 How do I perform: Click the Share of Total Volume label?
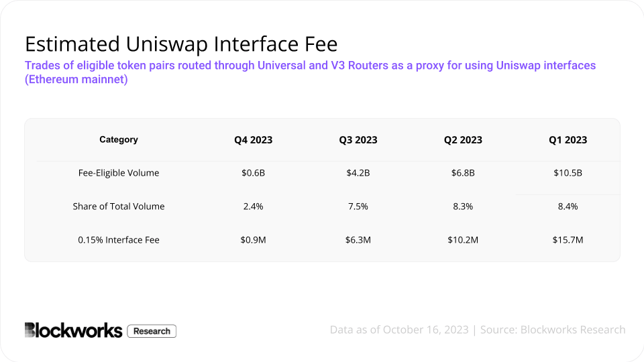(x=119, y=206)
